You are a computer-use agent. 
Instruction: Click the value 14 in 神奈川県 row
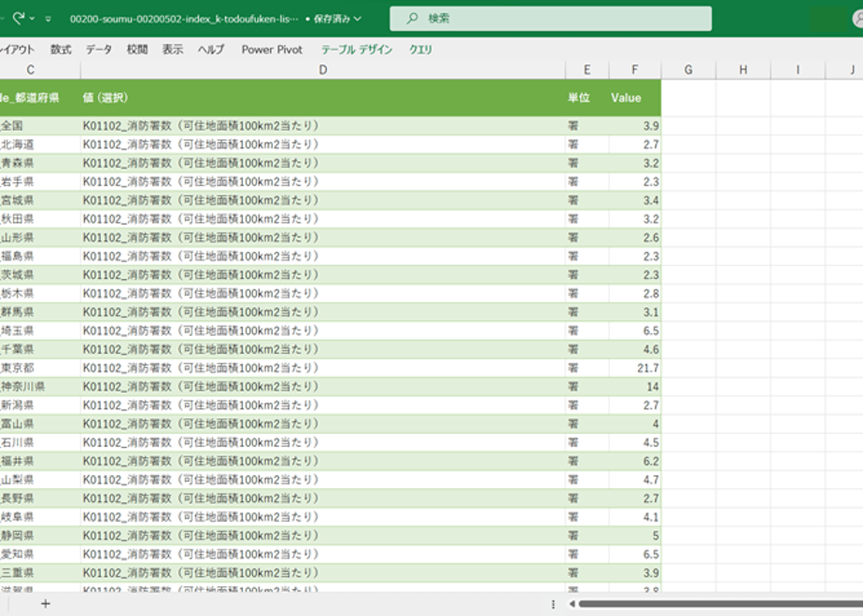(x=635, y=386)
